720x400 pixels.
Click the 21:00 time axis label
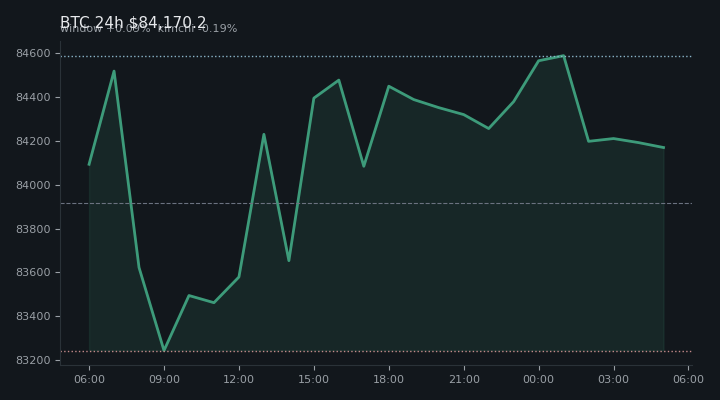click(x=464, y=379)
